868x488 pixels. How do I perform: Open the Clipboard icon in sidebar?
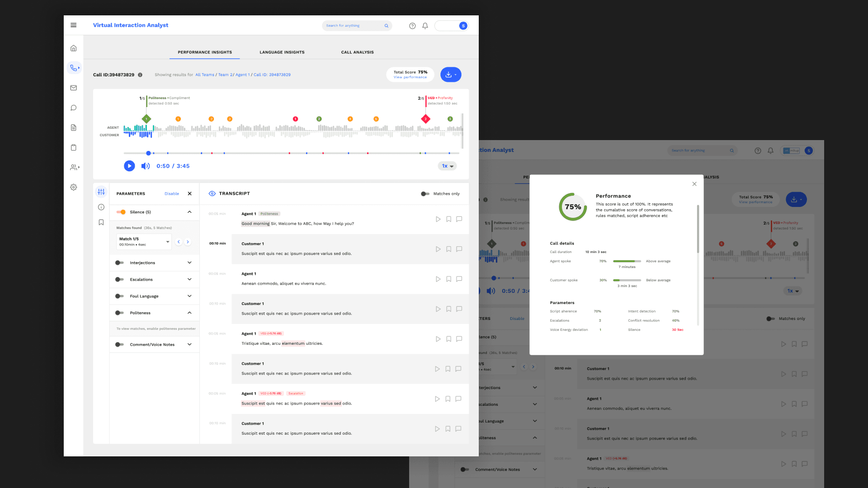[74, 147]
